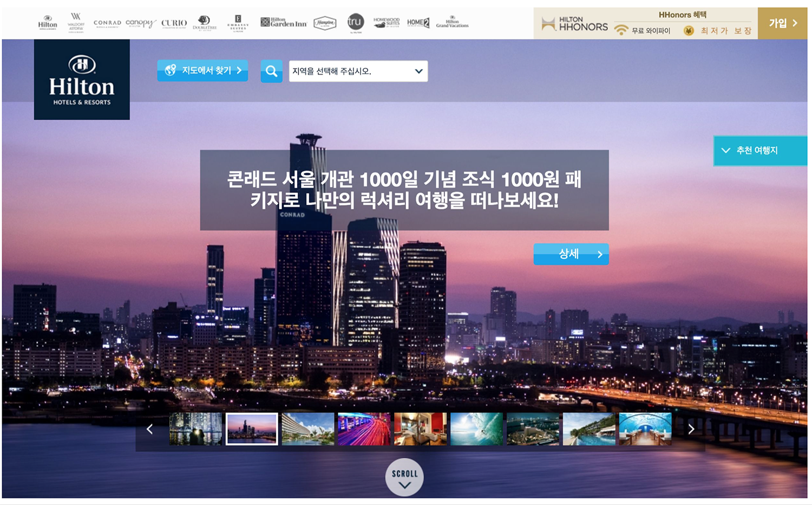Open the Hilton Garden Inn brand logo

click(284, 22)
